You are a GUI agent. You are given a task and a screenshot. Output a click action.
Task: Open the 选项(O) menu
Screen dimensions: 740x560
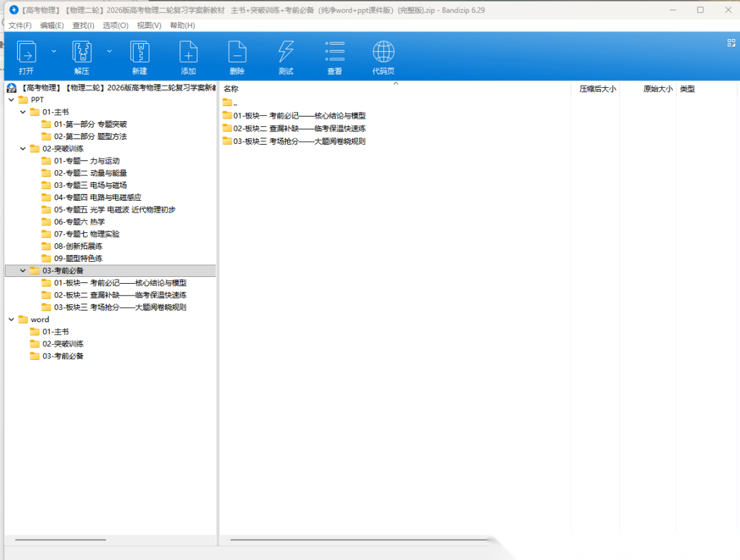coord(115,25)
